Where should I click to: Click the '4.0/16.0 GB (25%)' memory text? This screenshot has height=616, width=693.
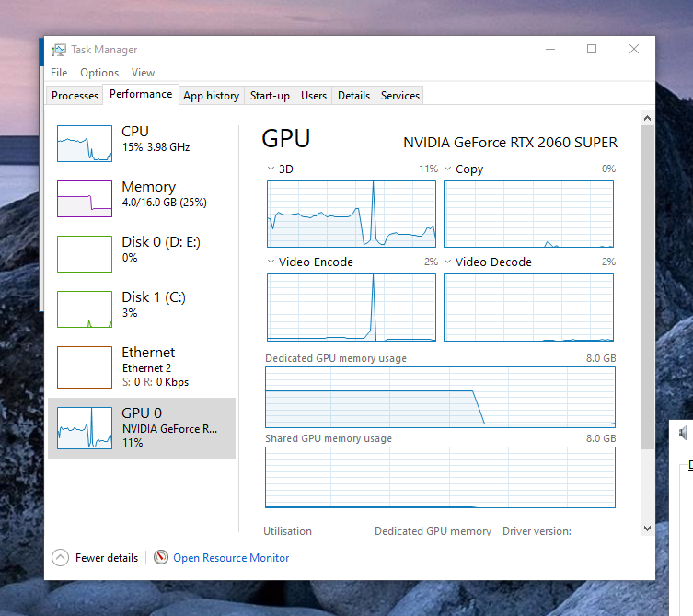(x=165, y=203)
